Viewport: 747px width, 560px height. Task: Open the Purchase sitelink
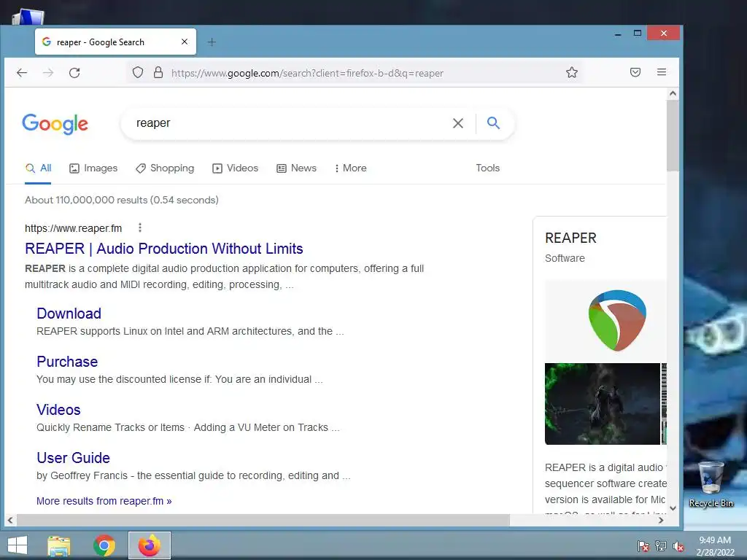tap(67, 362)
